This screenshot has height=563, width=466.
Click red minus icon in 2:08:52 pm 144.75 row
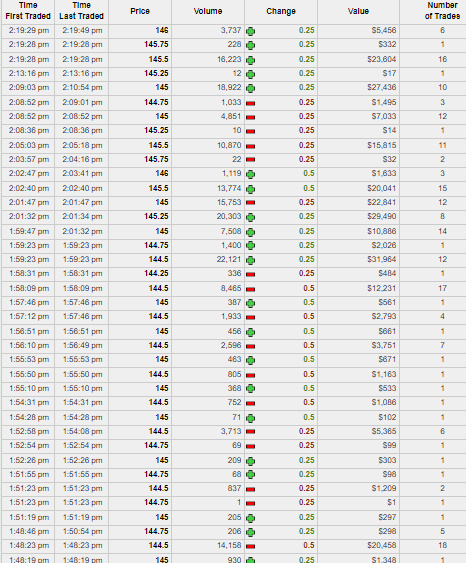tap(251, 103)
